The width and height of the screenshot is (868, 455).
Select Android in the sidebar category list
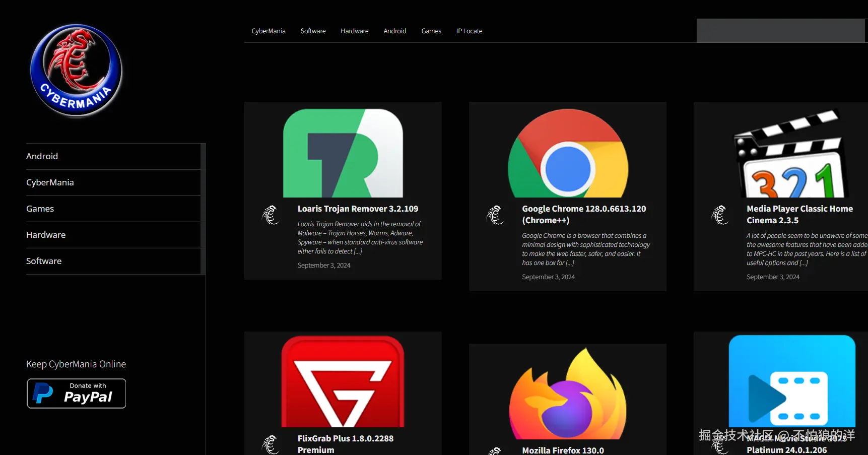point(113,156)
